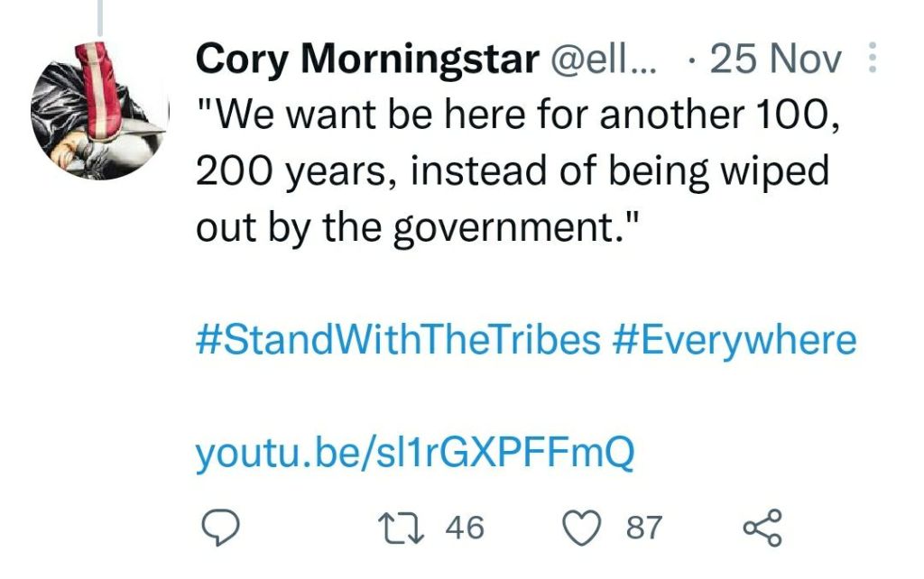The width and height of the screenshot is (924, 579).
Task: Share the tweet via the share icon
Action: click(x=762, y=528)
